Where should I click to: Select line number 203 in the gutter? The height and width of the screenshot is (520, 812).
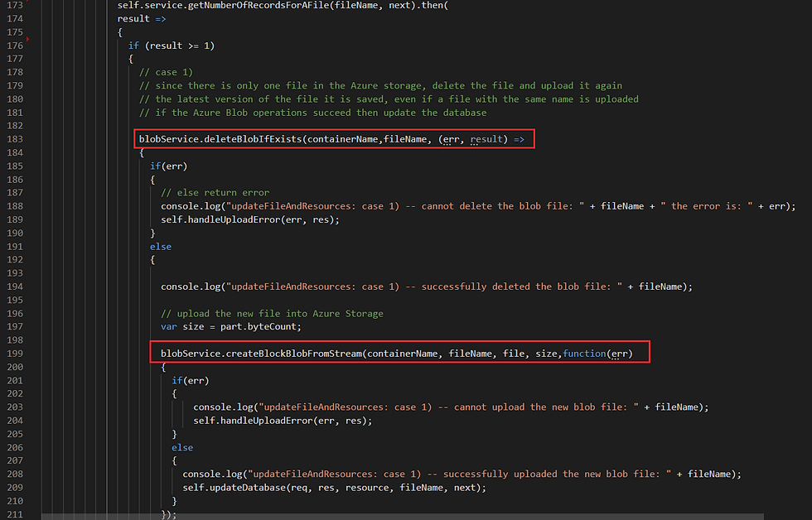tap(15, 407)
